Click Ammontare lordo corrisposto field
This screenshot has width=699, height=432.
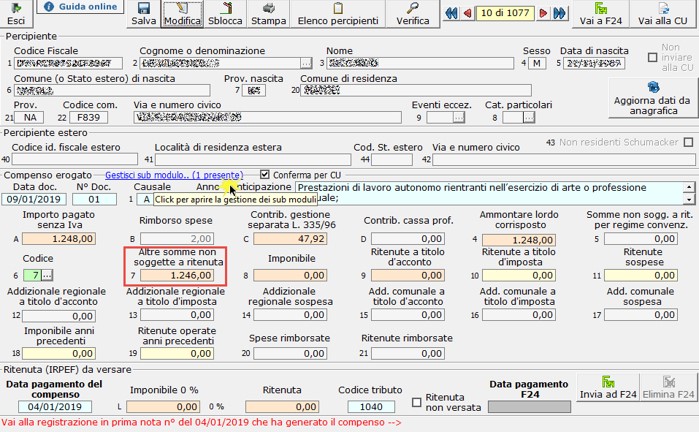pyautogui.click(x=519, y=240)
